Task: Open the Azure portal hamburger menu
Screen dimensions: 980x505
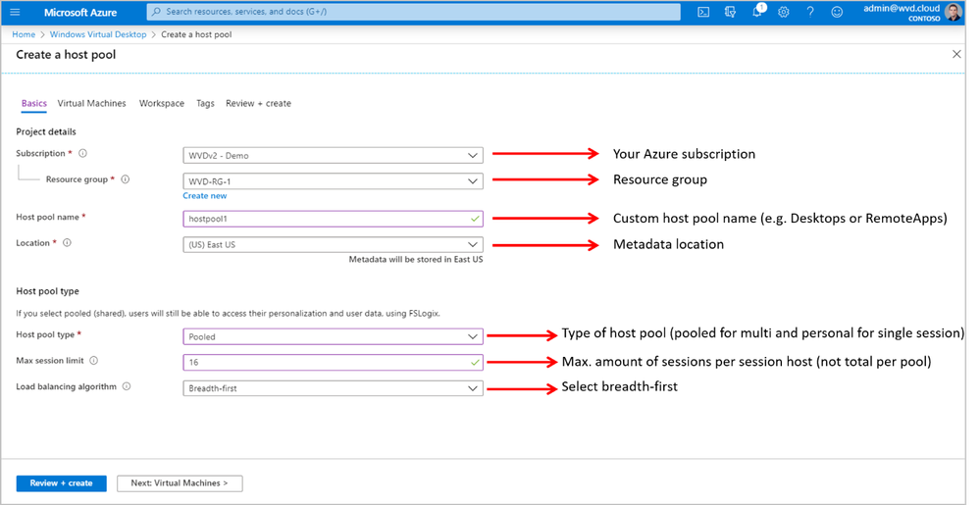Action: (x=15, y=12)
